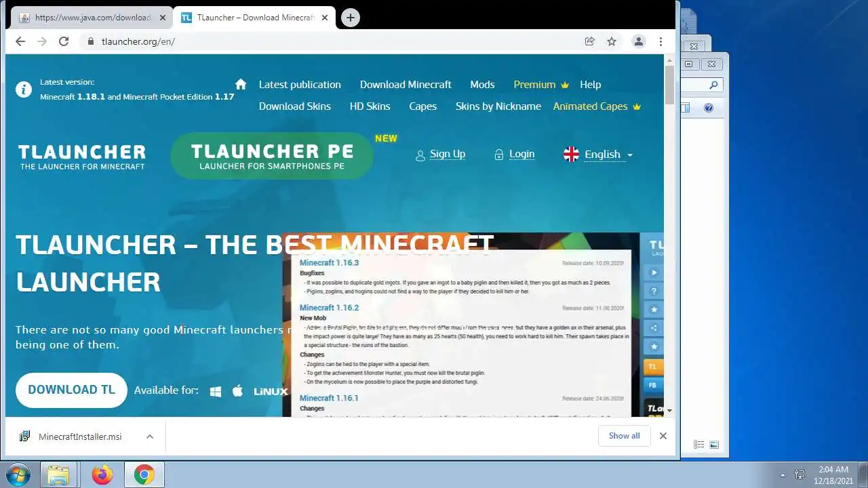The image size is (868, 488).
Task: Click the Chrome taskbar icon
Action: [144, 475]
